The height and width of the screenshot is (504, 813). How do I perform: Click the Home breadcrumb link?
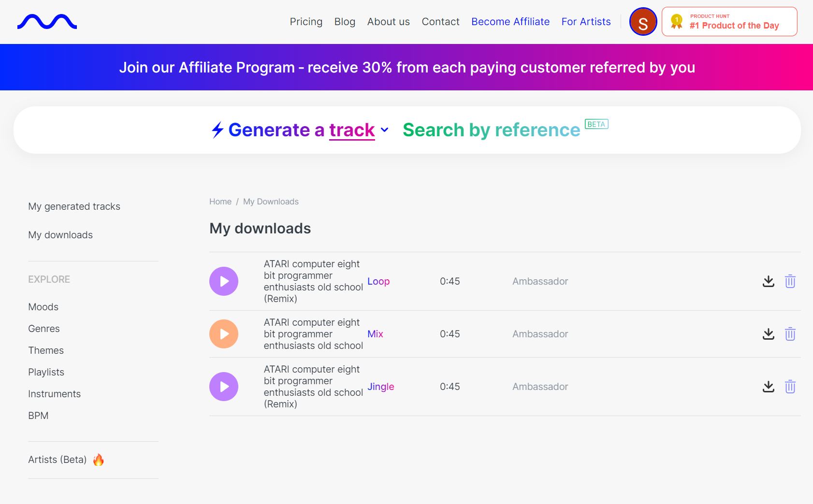tap(220, 202)
